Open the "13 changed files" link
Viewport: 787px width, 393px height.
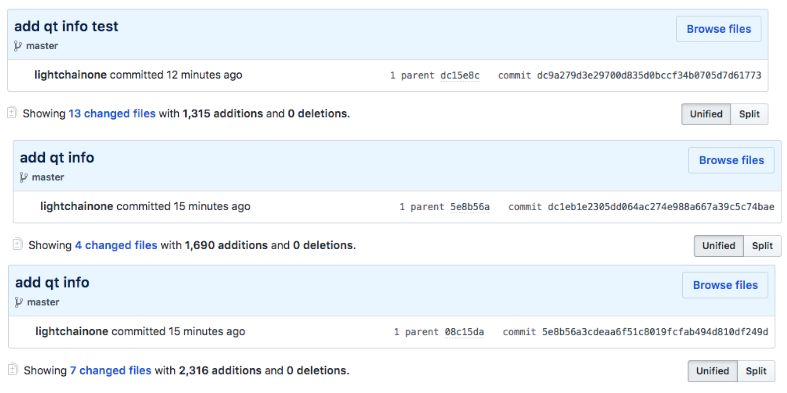112,113
